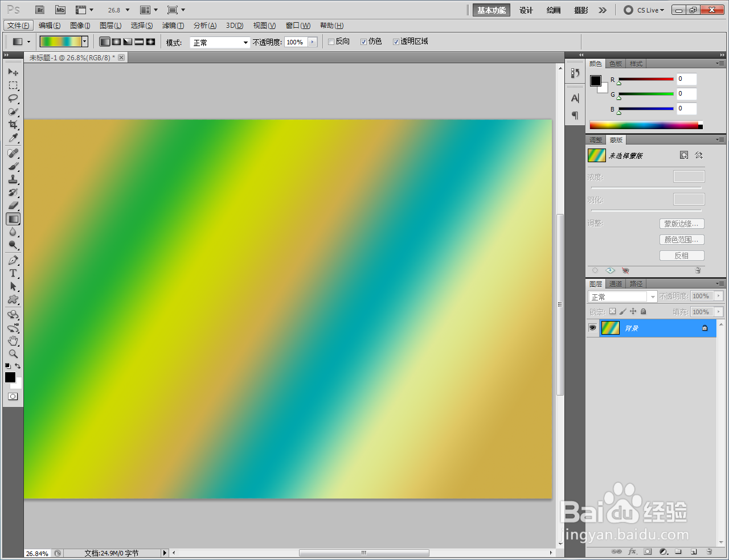Select the Crop tool
Image resolution: width=729 pixels, height=560 pixels.
coord(13,125)
